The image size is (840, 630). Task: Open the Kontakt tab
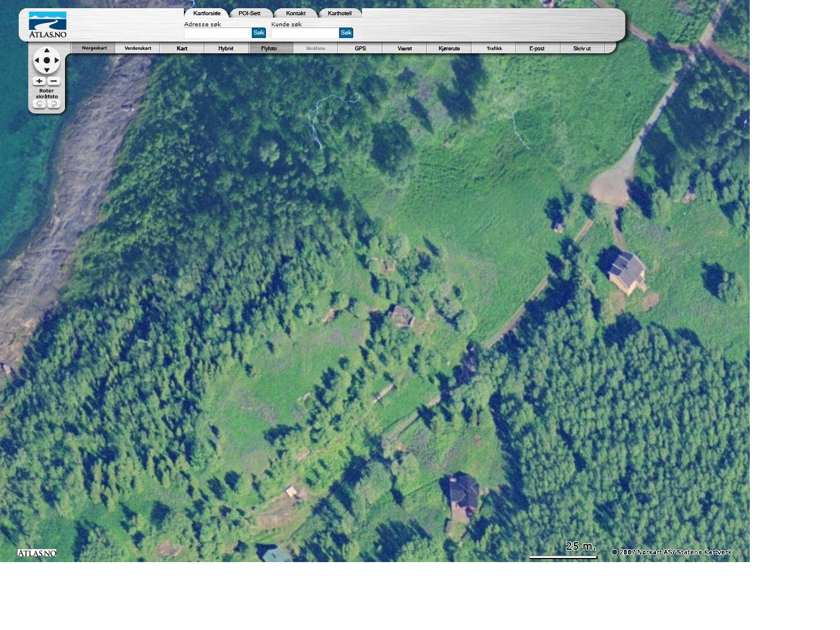[296, 13]
